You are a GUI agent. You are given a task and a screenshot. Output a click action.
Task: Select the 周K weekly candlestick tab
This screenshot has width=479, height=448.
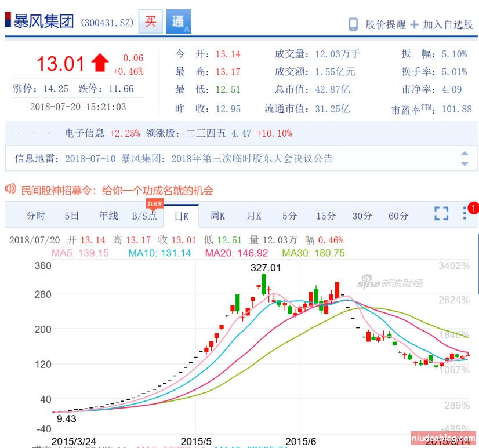(217, 216)
